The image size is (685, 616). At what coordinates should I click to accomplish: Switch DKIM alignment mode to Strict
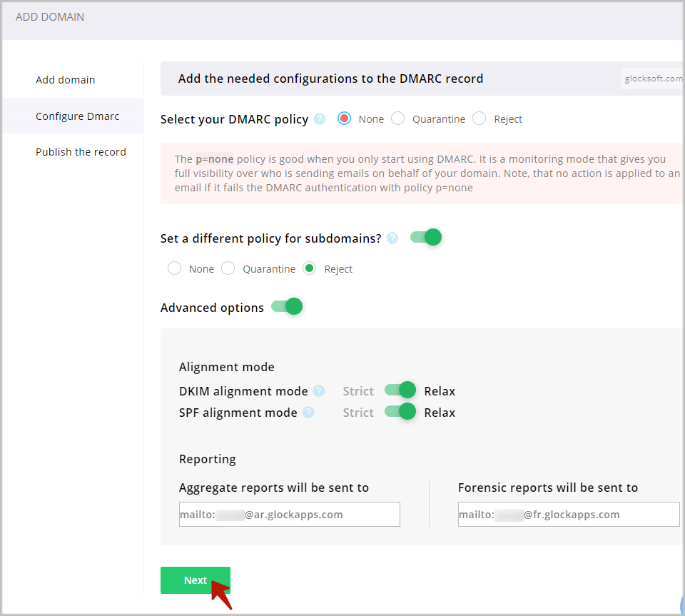pyautogui.click(x=400, y=390)
